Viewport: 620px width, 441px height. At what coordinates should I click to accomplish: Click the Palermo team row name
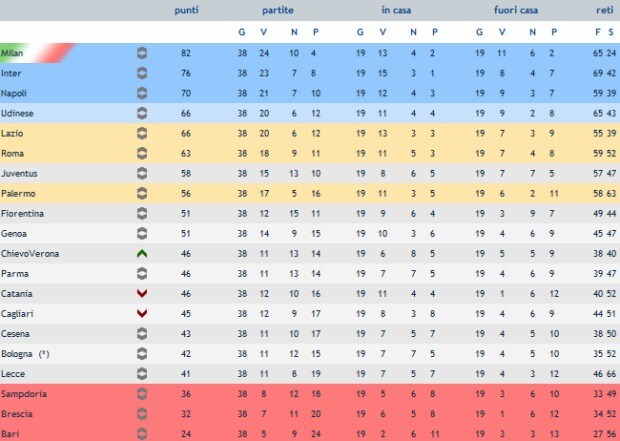click(x=18, y=193)
